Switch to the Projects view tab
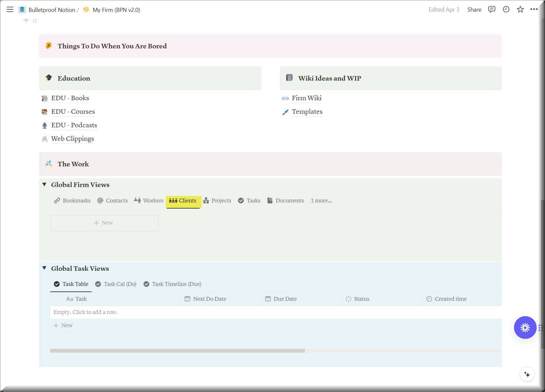This screenshot has width=545, height=392. point(217,201)
